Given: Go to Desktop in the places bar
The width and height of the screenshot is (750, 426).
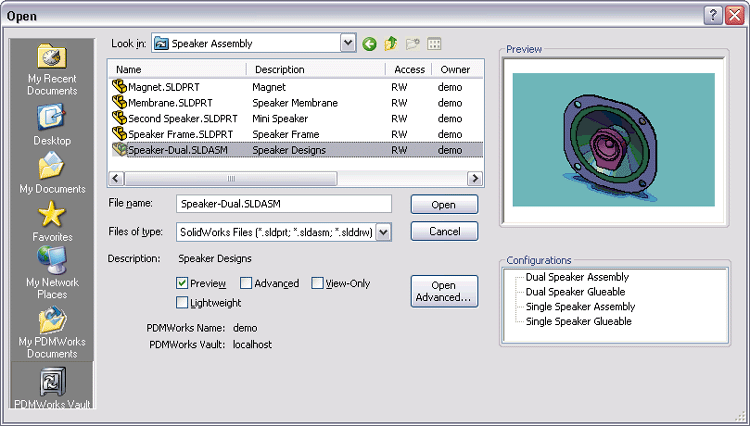Looking at the screenshot, I should (52, 125).
